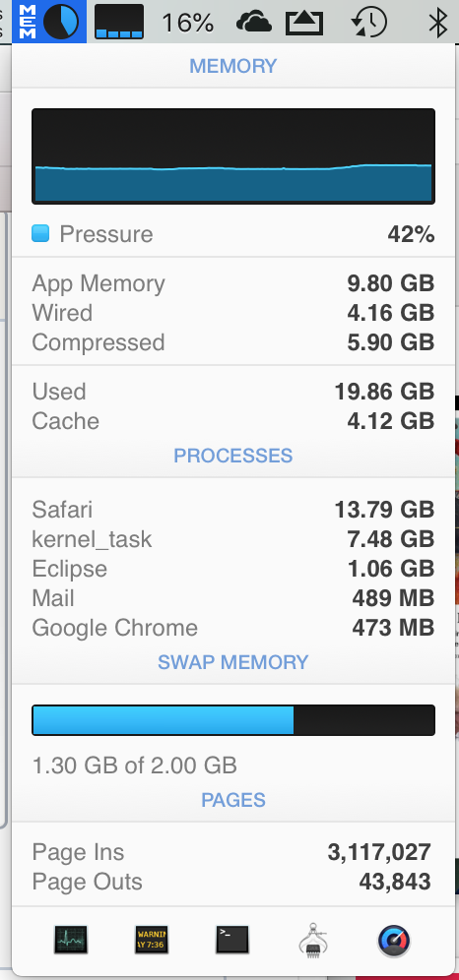Open Time Machine menu bar icon
Image resolution: width=459 pixels, height=980 pixels.
(369, 22)
